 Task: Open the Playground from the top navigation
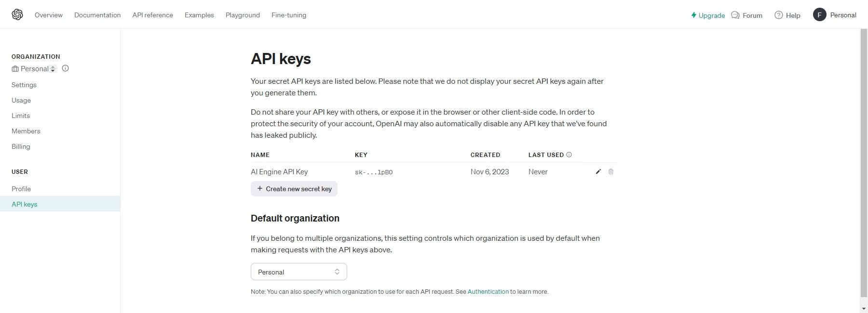point(243,15)
